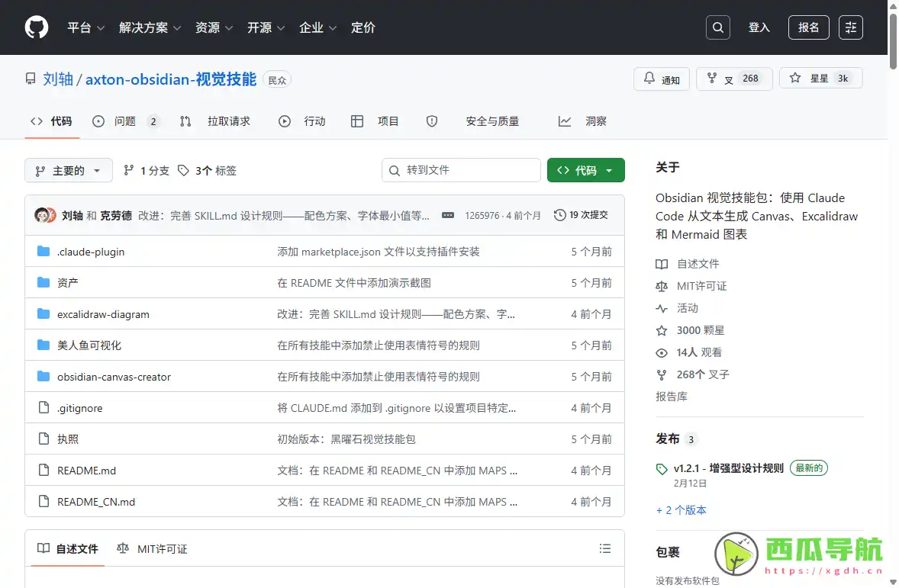Screen dimensions: 899x588
Task: Click the eye icon beside 14人 观看
Action: coord(662,352)
